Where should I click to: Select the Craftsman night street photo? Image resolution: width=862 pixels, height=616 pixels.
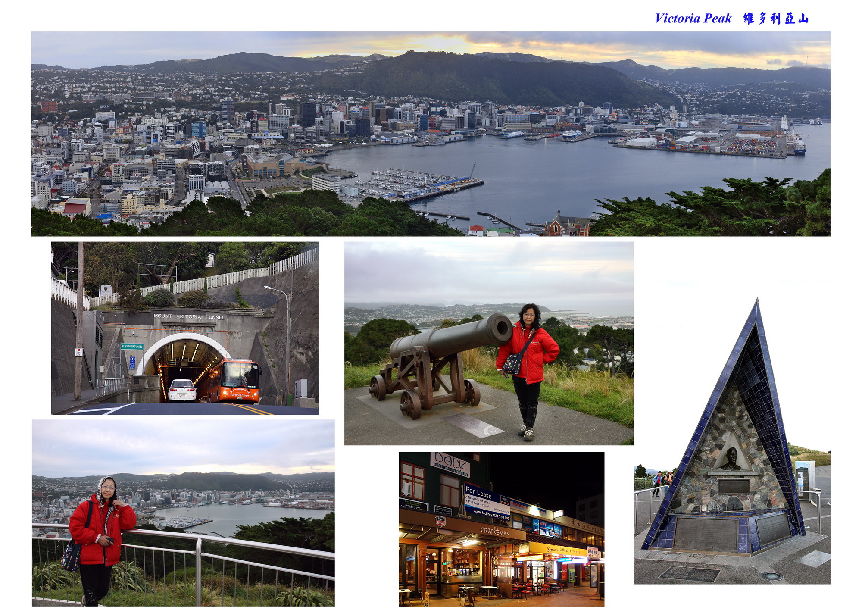click(x=501, y=529)
